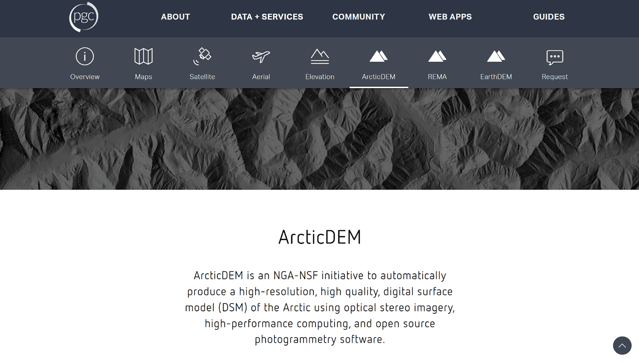Go to the Aerial label
The width and height of the screenshot is (639, 364).
pyautogui.click(x=261, y=77)
